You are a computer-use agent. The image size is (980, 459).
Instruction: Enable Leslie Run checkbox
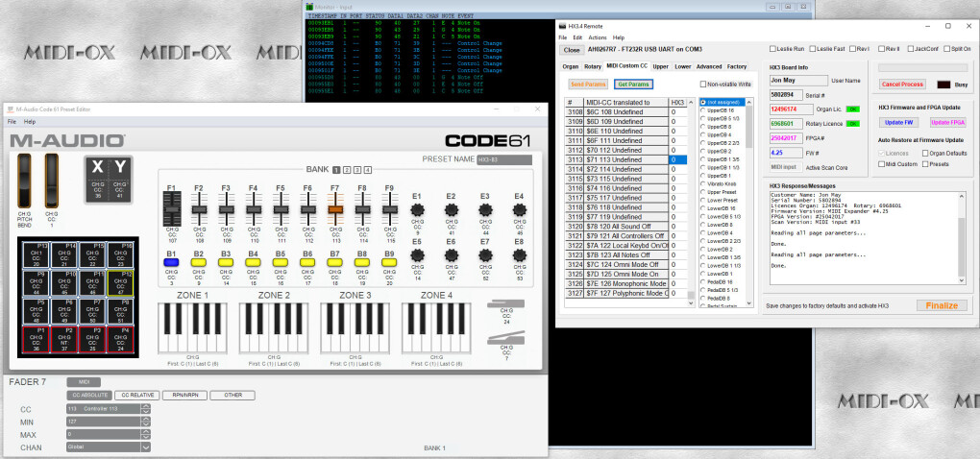pyautogui.click(x=773, y=49)
